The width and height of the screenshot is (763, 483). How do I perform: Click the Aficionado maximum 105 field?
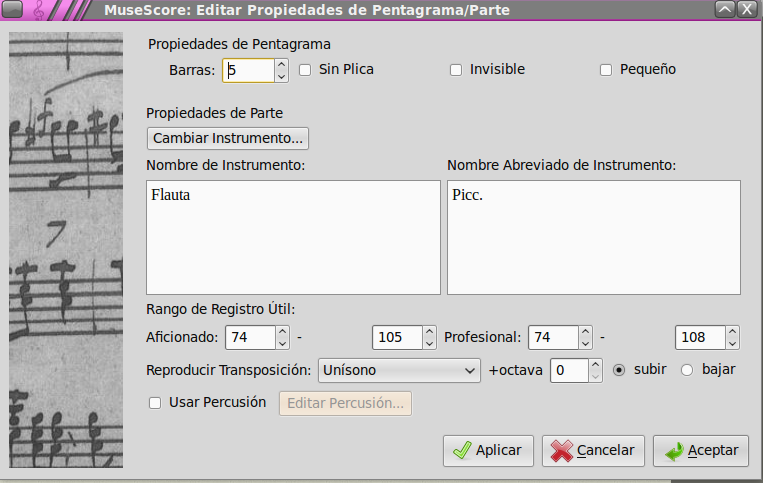(398, 338)
